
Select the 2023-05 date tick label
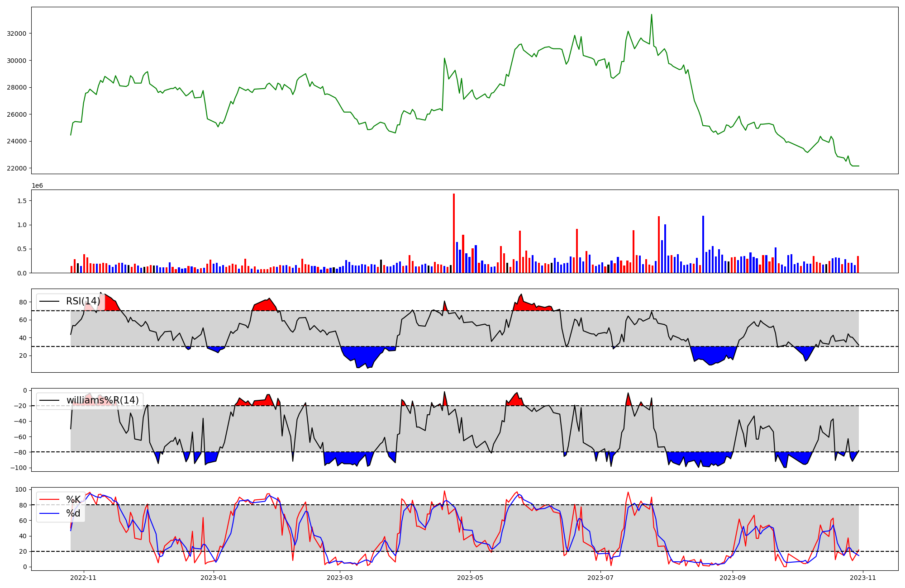pyautogui.click(x=470, y=578)
